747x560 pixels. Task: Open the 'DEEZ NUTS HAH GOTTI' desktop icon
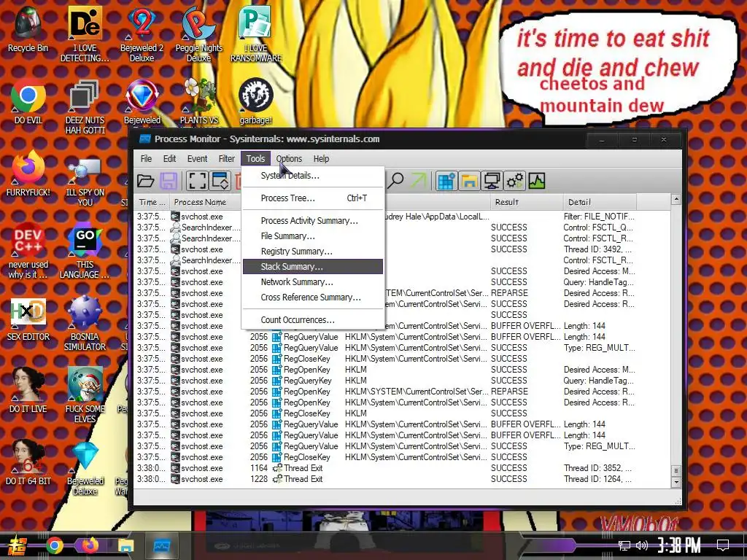pyautogui.click(x=85, y=106)
